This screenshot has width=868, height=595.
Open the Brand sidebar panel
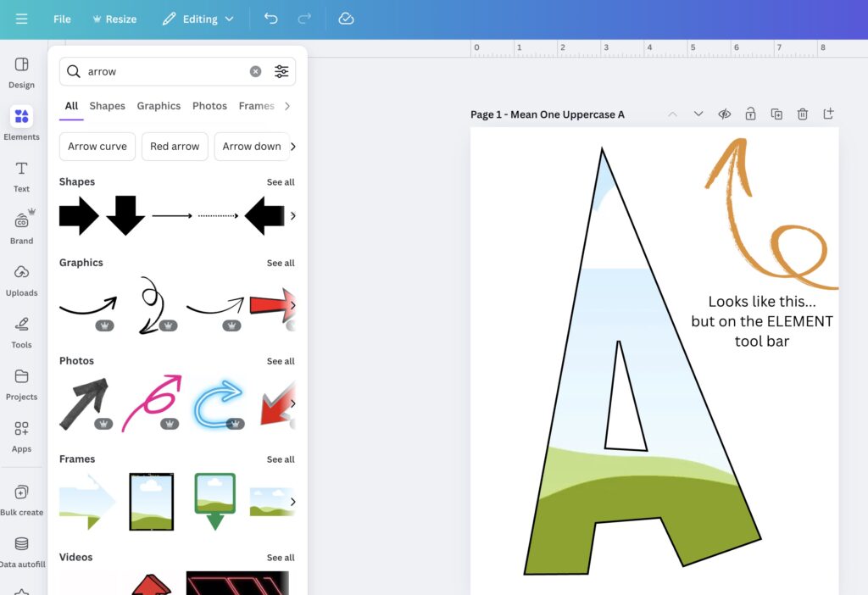click(21, 227)
